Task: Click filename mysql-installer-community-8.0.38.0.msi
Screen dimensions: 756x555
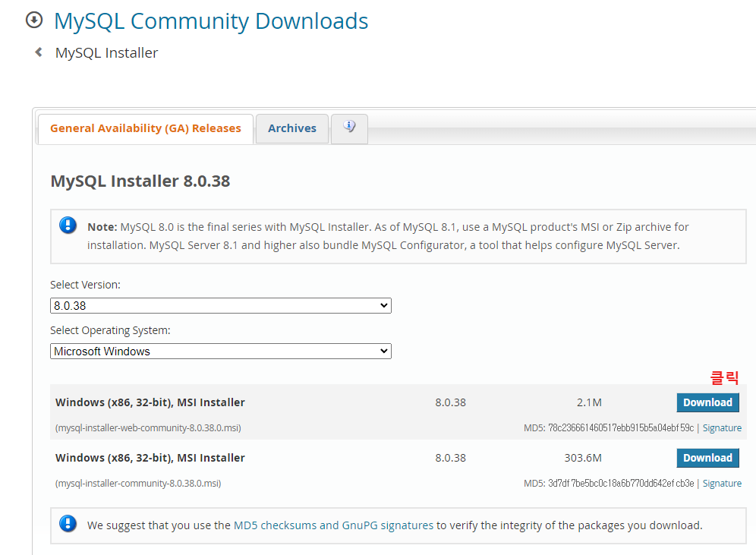Action: pyautogui.click(x=138, y=483)
